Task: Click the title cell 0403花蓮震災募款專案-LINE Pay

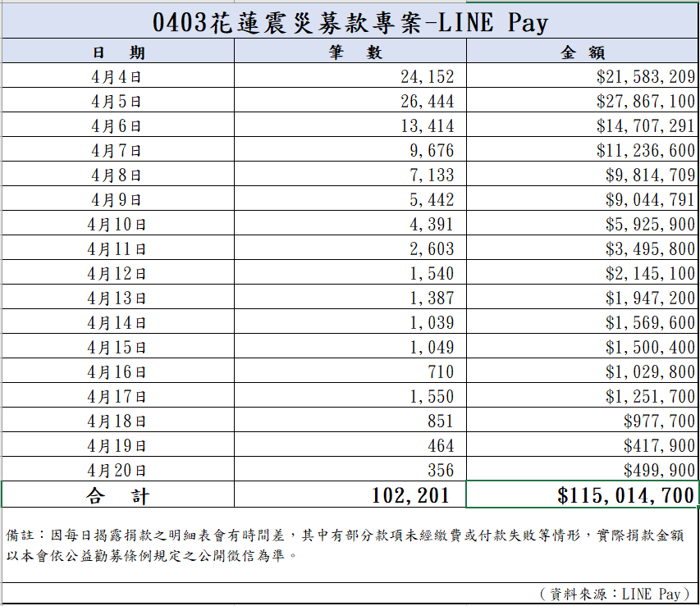Action: pyautogui.click(x=350, y=21)
